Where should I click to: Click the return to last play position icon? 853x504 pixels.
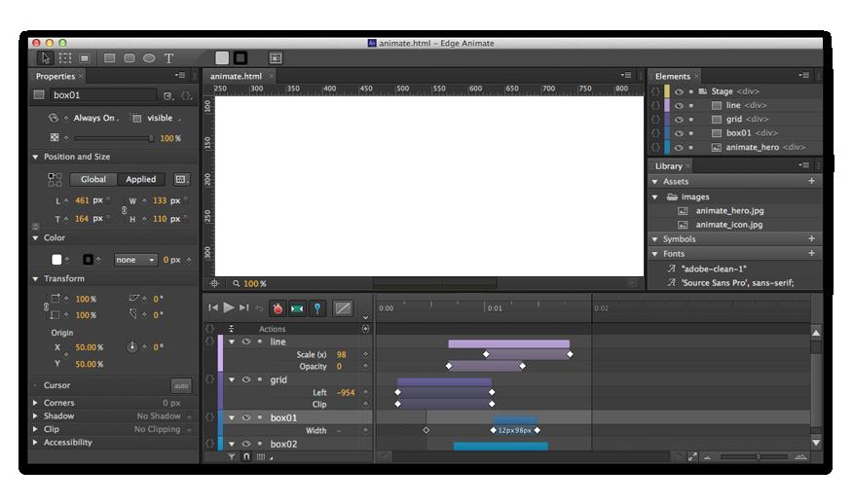[x=259, y=308]
